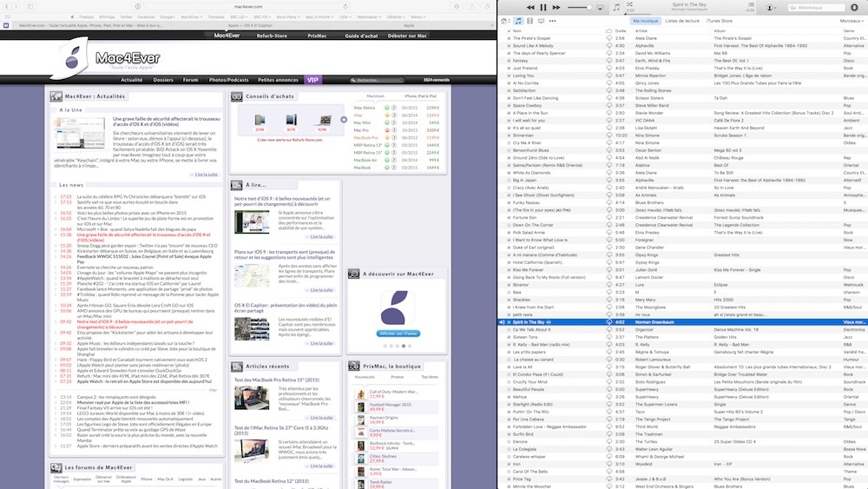Open the Dossiers menu on Mac4Ever

(x=163, y=80)
